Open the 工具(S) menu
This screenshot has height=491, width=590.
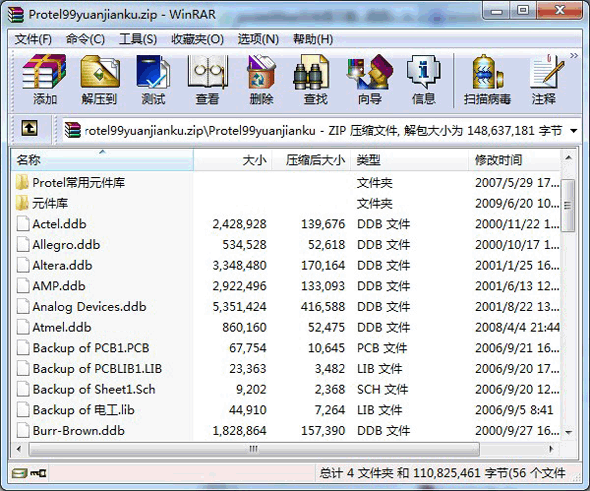click(x=138, y=39)
